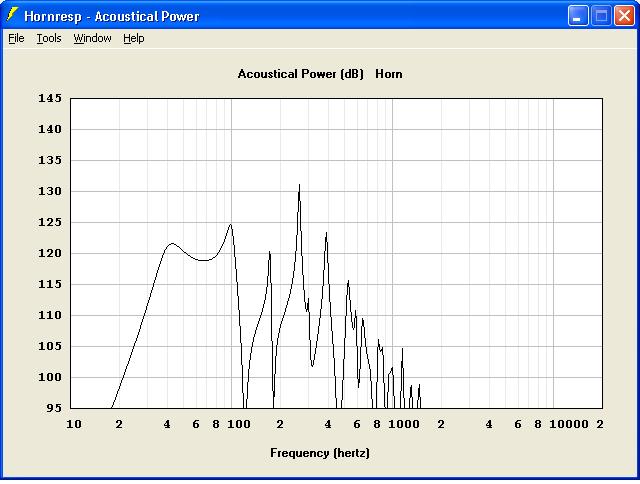This screenshot has width=640, height=484.
Task: Open the Window menu
Action: coord(92,38)
